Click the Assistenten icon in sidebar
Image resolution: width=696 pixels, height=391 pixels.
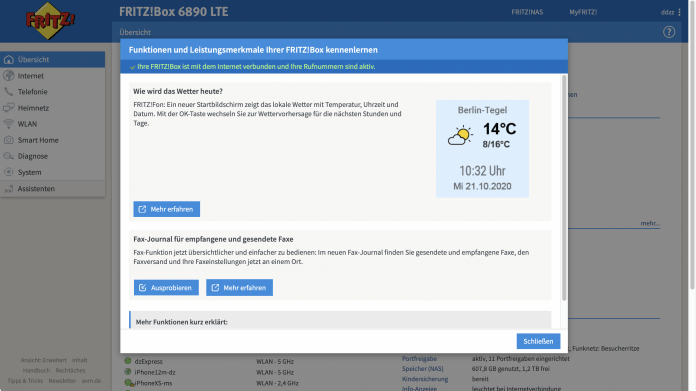point(8,189)
